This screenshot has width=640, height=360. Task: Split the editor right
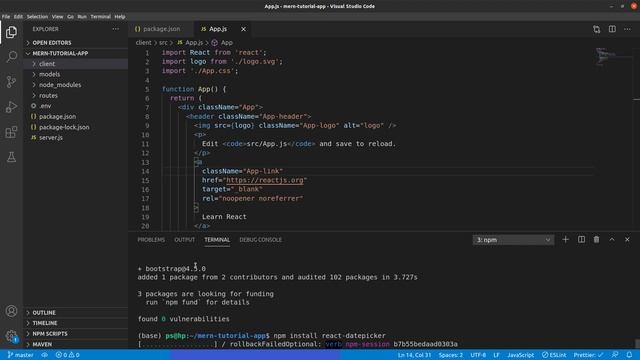click(x=612, y=29)
